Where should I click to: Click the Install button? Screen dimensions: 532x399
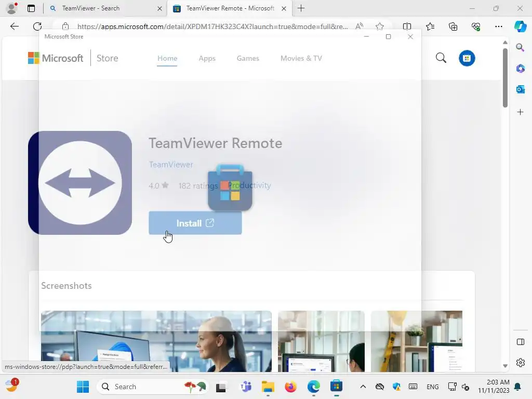pyautogui.click(x=195, y=223)
